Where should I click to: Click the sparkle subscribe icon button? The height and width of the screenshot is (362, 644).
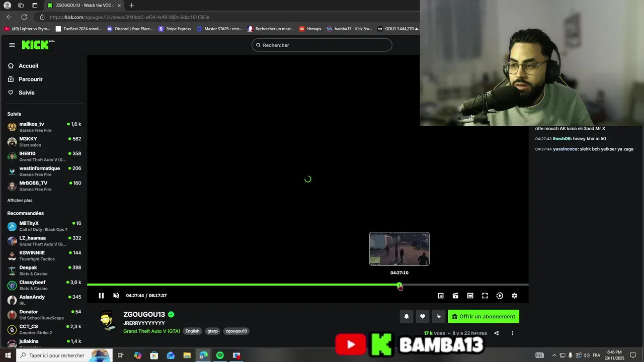tap(439, 316)
